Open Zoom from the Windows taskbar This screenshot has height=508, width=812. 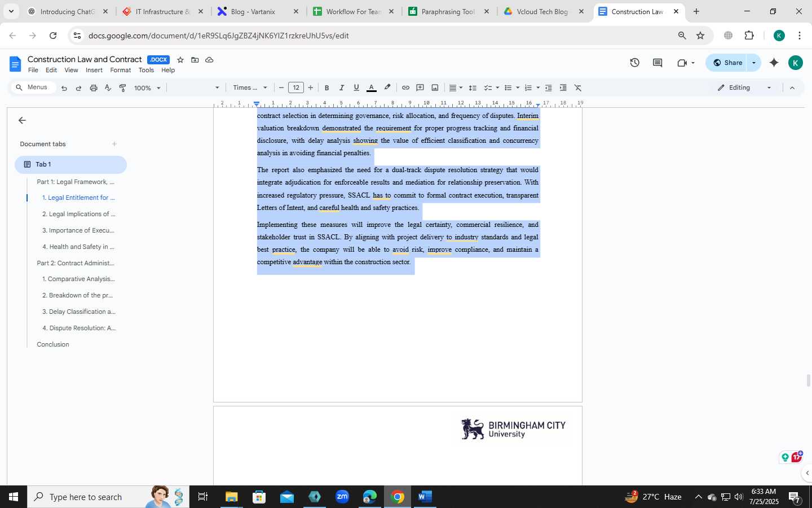point(342,497)
